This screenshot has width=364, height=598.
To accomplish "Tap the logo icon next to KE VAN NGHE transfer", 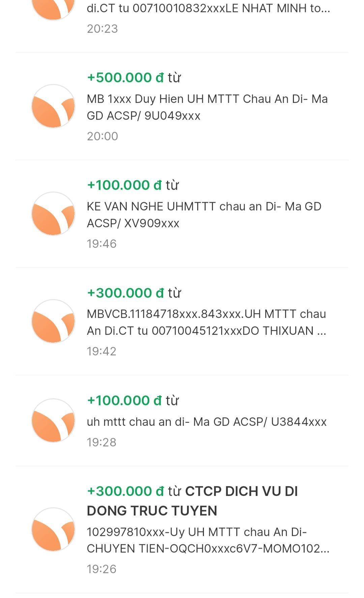I will pyautogui.click(x=53, y=214).
